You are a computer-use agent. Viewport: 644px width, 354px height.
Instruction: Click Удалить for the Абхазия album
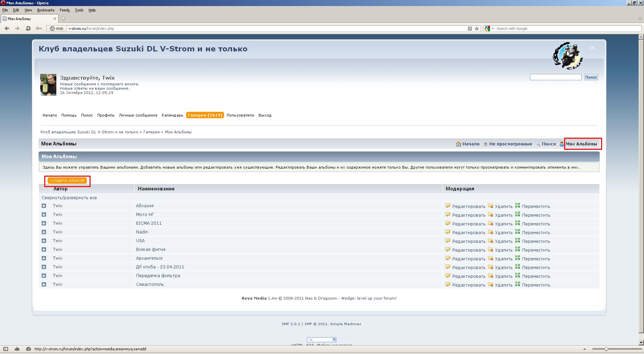(503, 207)
